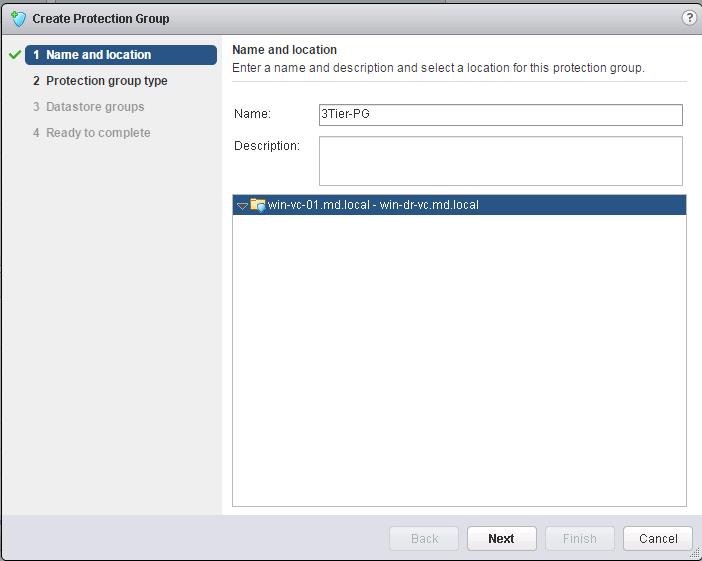
Task: Focus the Name field containing 3Tier-PG
Action: [501, 115]
